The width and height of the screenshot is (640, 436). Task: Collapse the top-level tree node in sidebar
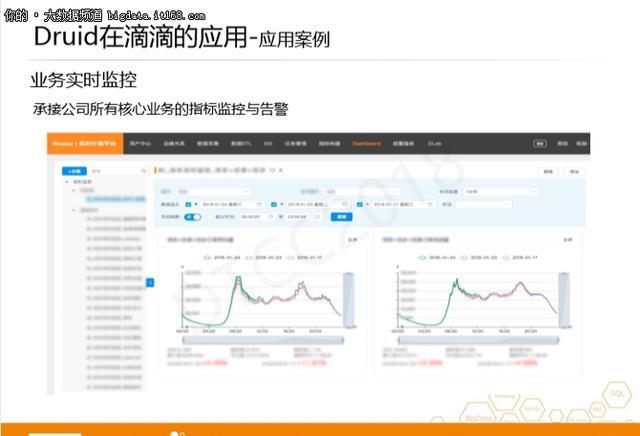[67, 182]
